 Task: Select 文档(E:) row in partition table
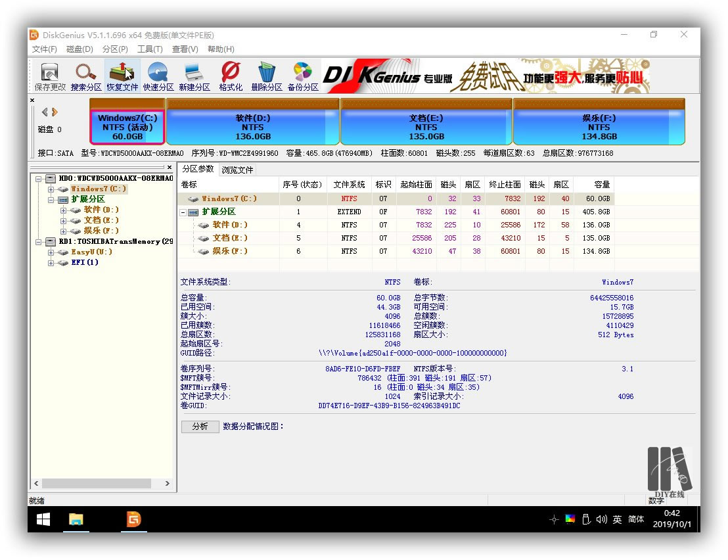pyautogui.click(x=395, y=238)
